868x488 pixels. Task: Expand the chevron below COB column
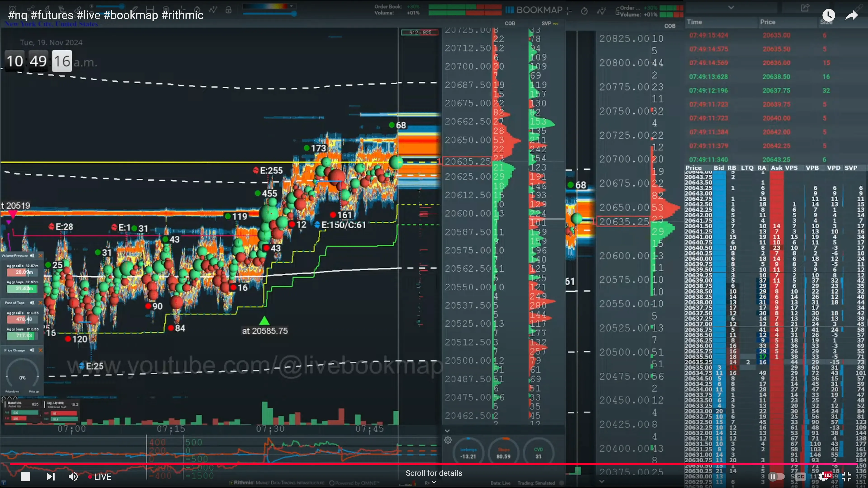pos(447,431)
